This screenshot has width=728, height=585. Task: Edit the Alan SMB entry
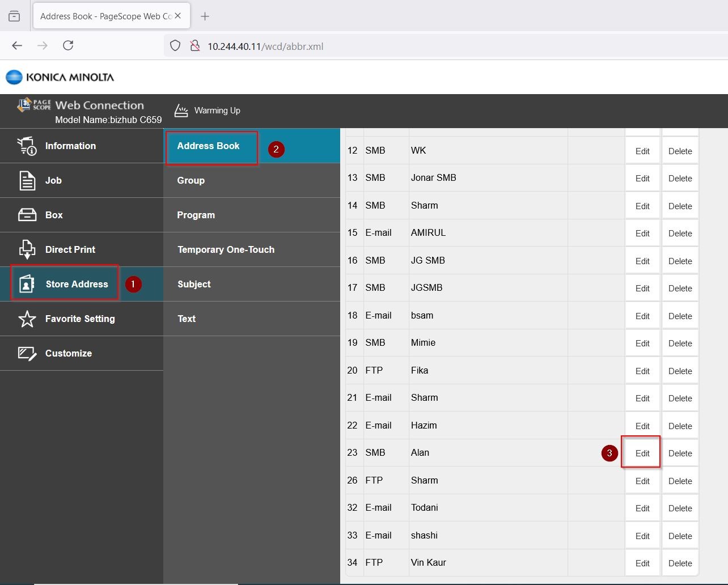pos(642,453)
